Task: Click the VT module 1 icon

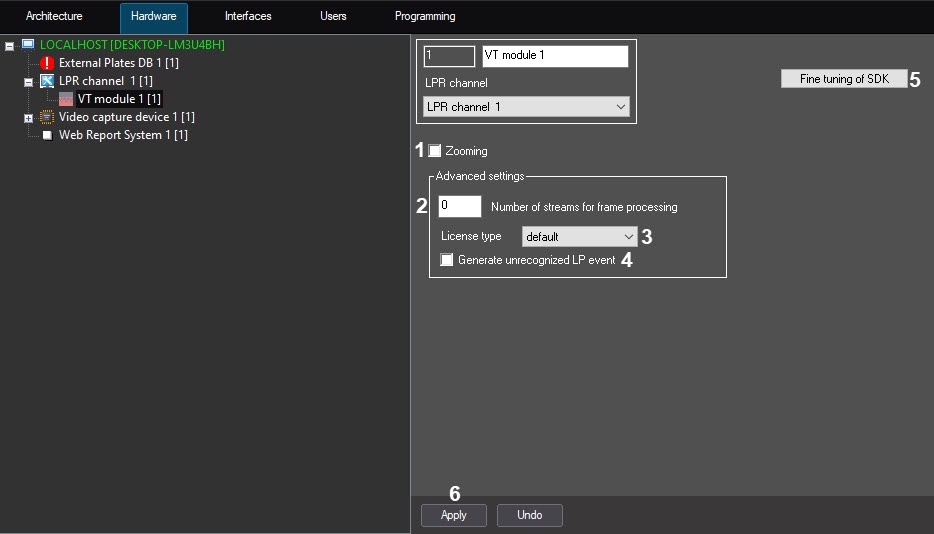Action: tap(66, 99)
